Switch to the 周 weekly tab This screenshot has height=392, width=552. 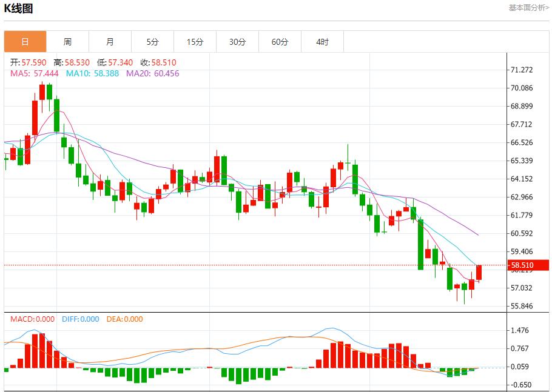(x=67, y=42)
